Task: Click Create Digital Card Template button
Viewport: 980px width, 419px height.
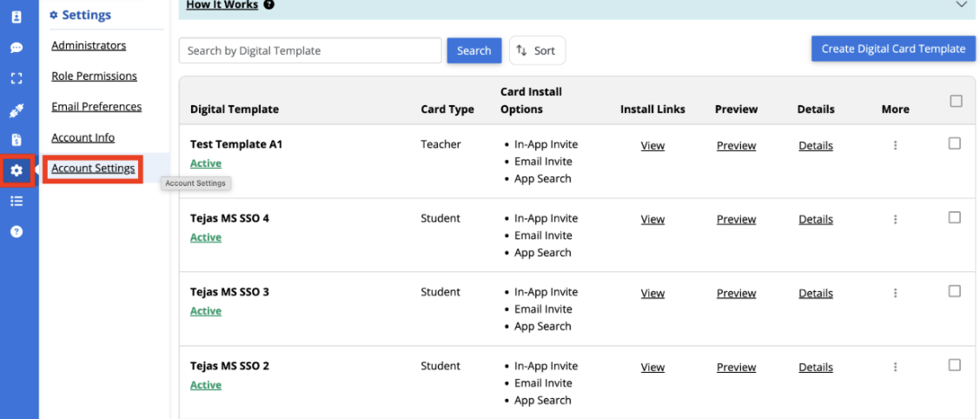Action: pos(893,49)
